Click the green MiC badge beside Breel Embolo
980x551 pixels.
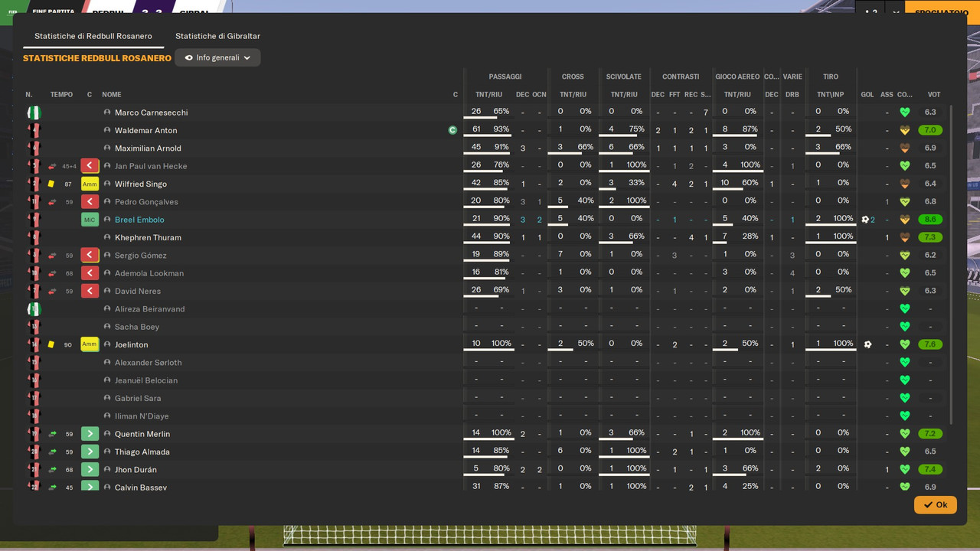click(x=90, y=220)
